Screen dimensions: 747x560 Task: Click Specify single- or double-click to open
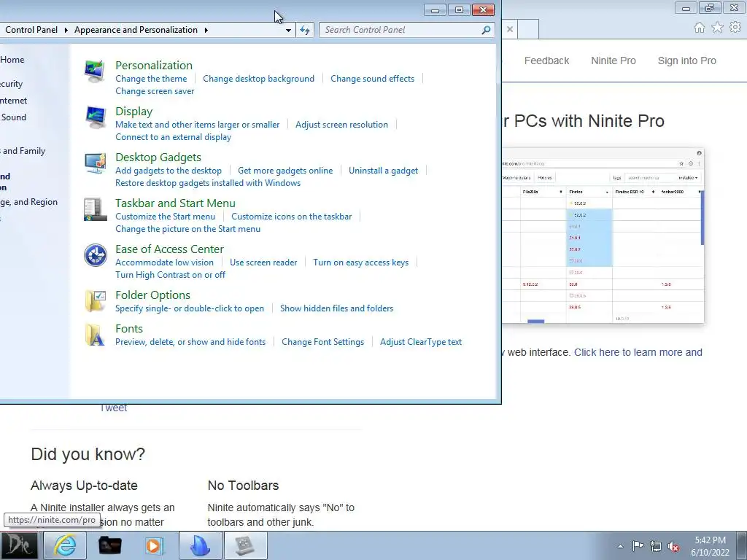(x=190, y=308)
